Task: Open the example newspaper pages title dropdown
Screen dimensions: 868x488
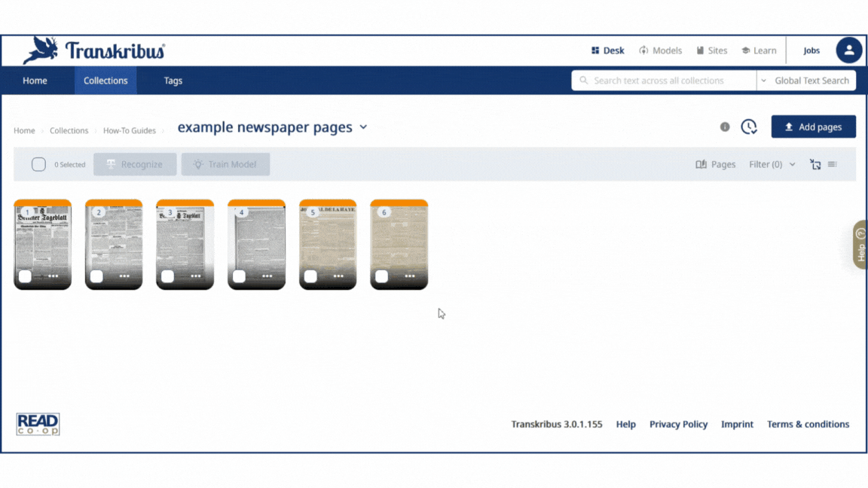Action: [364, 127]
